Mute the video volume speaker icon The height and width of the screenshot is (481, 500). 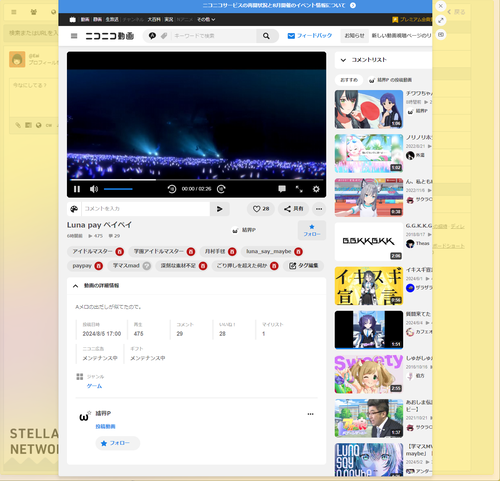tap(94, 189)
